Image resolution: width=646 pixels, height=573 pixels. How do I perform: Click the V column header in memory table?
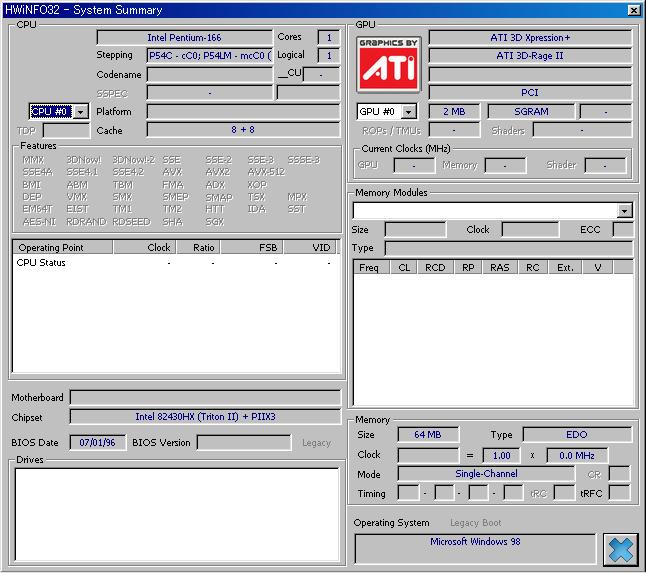[598, 267]
